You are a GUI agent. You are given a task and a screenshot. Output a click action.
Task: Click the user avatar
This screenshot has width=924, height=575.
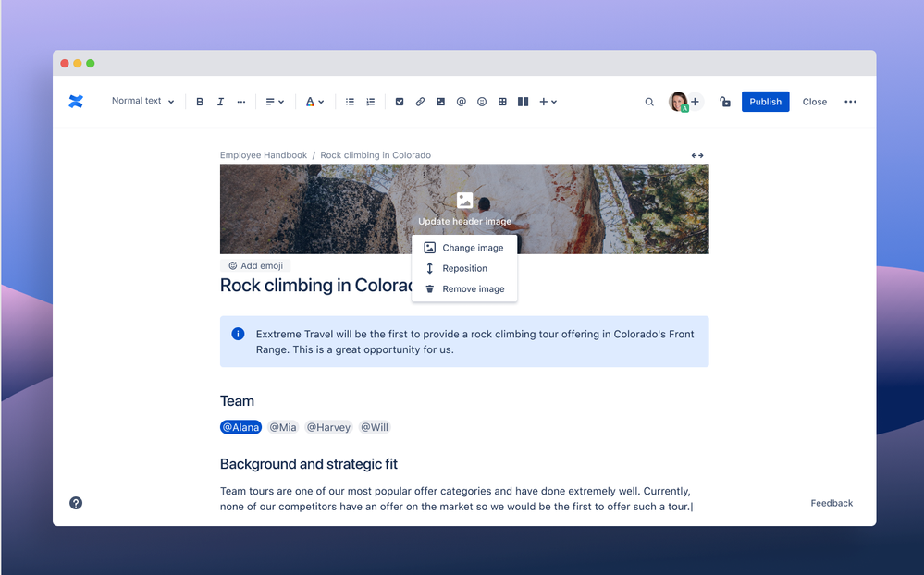click(678, 102)
